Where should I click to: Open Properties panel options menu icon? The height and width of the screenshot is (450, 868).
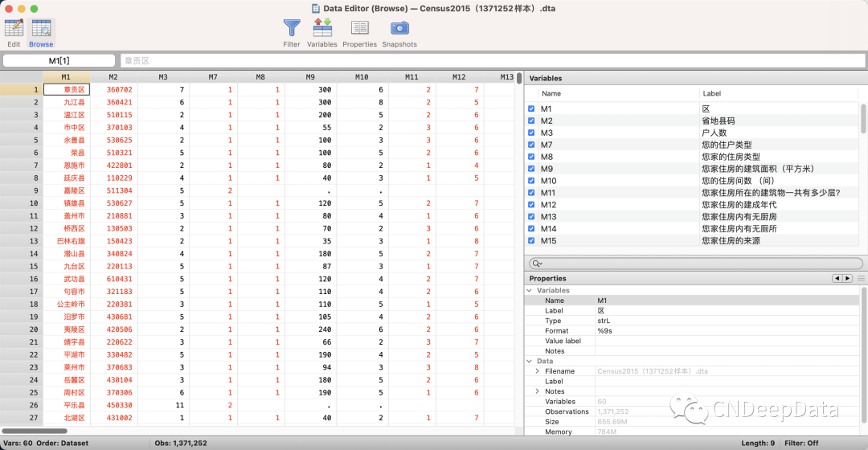point(861,278)
